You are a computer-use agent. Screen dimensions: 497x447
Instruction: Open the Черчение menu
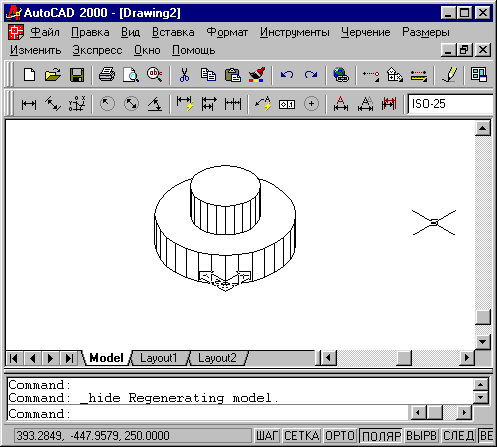(365, 32)
